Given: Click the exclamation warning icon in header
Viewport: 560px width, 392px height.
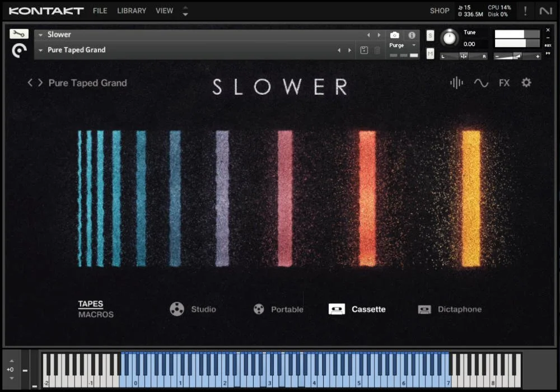Looking at the screenshot, I should point(525,11).
